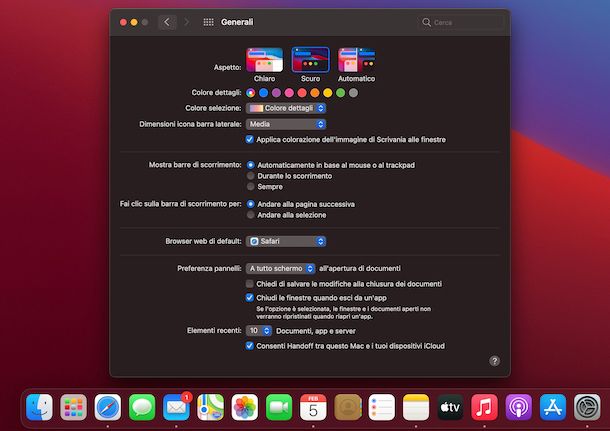
Task: Launch Launchpad from the Dock
Action: (x=74, y=407)
